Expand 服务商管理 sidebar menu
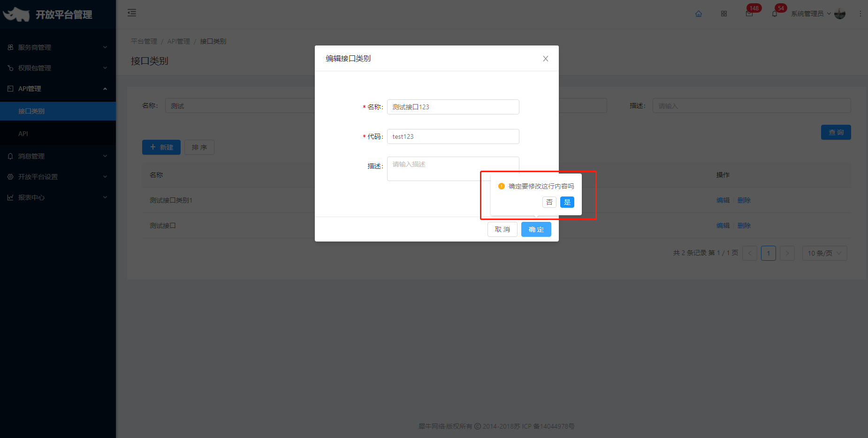868x438 pixels. coord(58,47)
